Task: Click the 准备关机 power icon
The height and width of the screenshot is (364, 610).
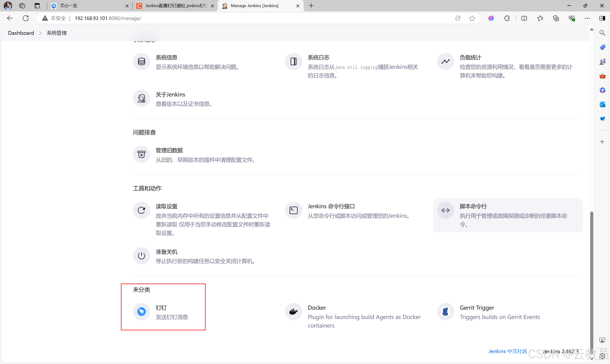Action: pos(142,256)
